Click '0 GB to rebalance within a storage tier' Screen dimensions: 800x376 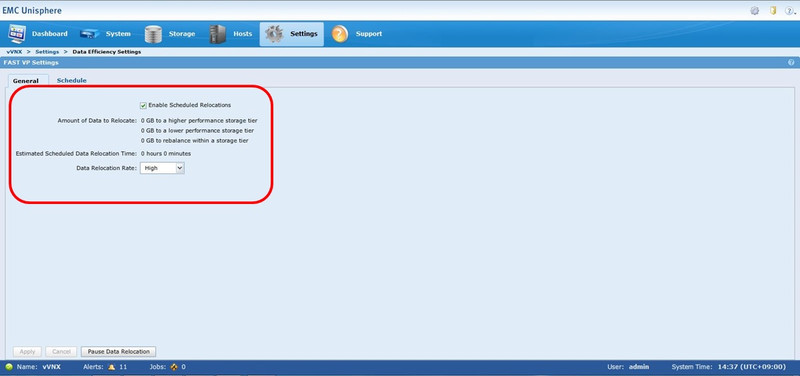coord(195,140)
